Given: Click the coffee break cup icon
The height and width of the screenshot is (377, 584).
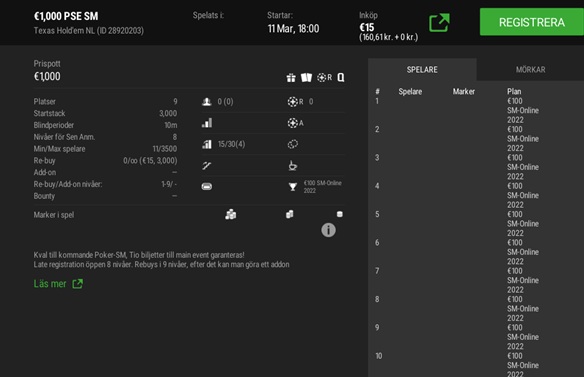Looking at the screenshot, I should pyautogui.click(x=293, y=165).
